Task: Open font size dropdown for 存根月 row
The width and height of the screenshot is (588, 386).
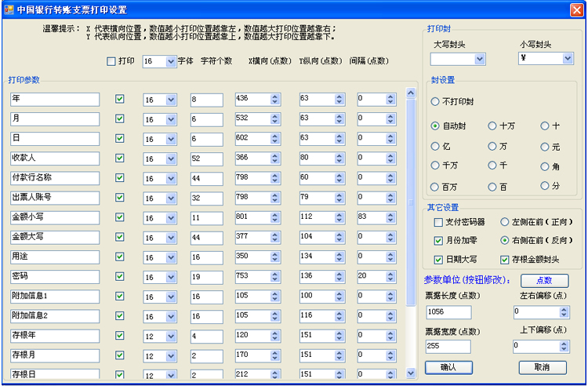Action: [x=171, y=356]
